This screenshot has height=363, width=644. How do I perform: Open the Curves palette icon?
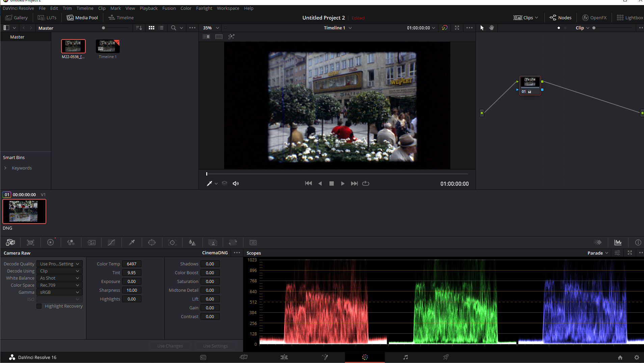[x=111, y=242]
